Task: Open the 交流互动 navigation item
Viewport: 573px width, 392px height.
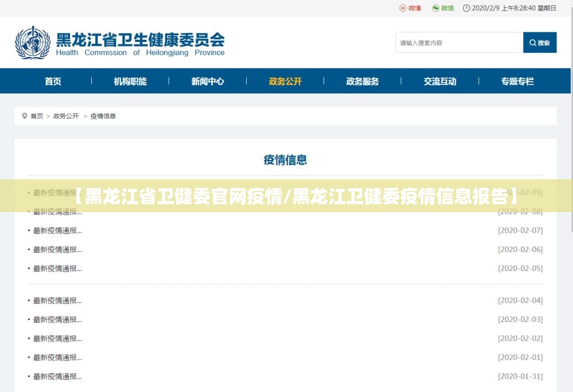Action: 440,81
